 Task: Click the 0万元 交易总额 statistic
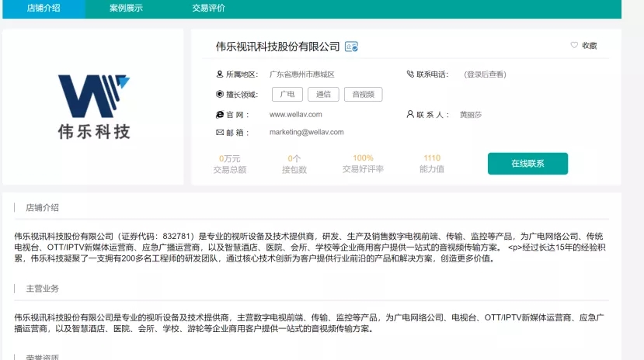point(230,164)
